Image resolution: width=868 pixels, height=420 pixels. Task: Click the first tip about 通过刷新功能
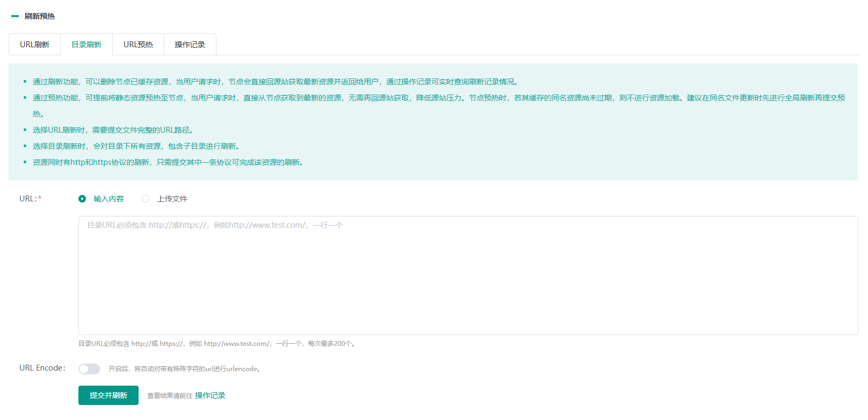(275, 82)
